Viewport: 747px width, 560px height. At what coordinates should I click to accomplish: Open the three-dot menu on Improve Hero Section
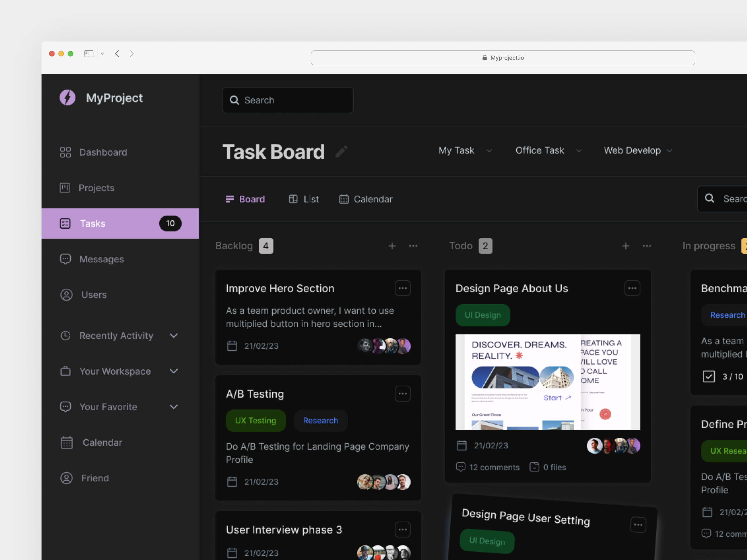[x=402, y=288]
